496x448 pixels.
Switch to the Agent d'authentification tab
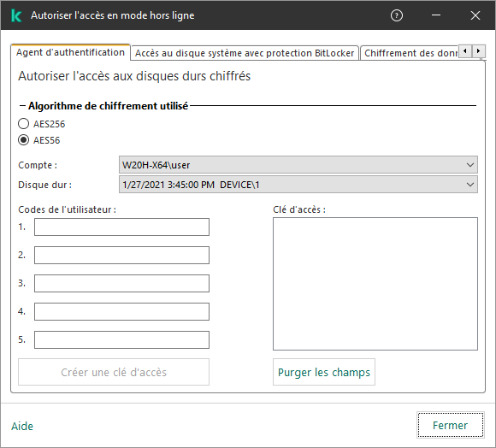coord(70,52)
